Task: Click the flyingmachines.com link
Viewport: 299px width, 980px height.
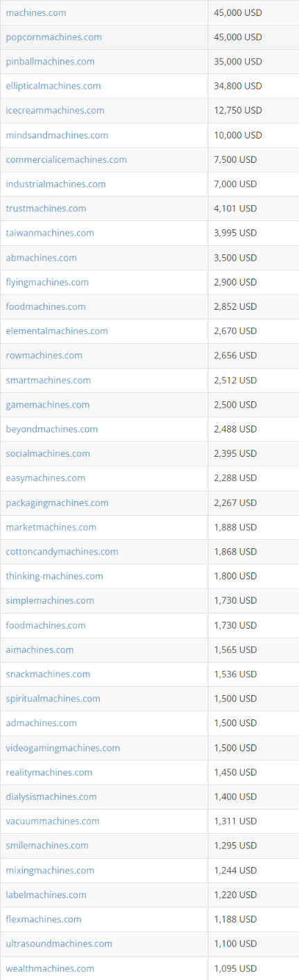Action: [47, 282]
